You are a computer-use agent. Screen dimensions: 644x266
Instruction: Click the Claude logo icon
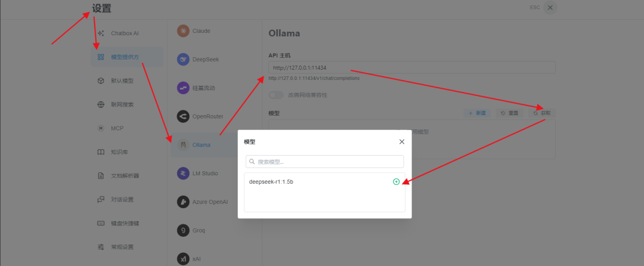(x=183, y=31)
